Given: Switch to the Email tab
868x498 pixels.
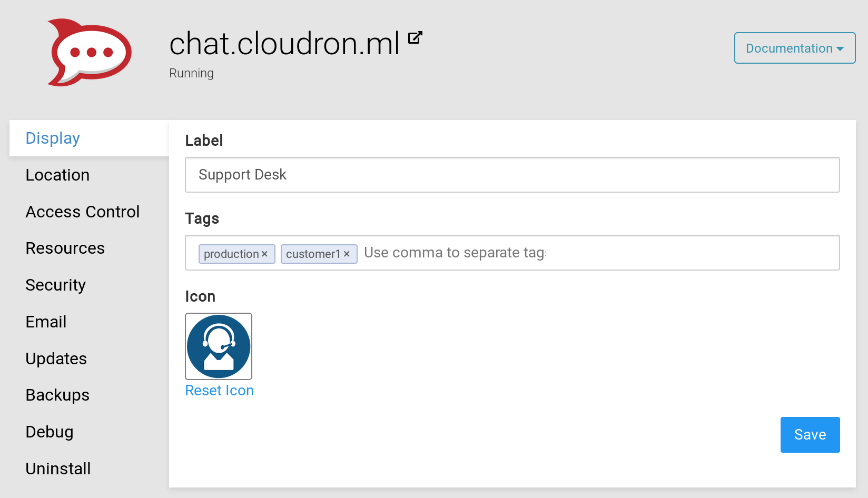Looking at the screenshot, I should (x=46, y=322).
